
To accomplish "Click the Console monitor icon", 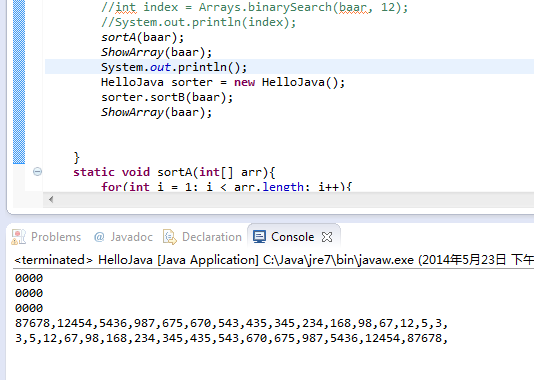I will [260, 237].
